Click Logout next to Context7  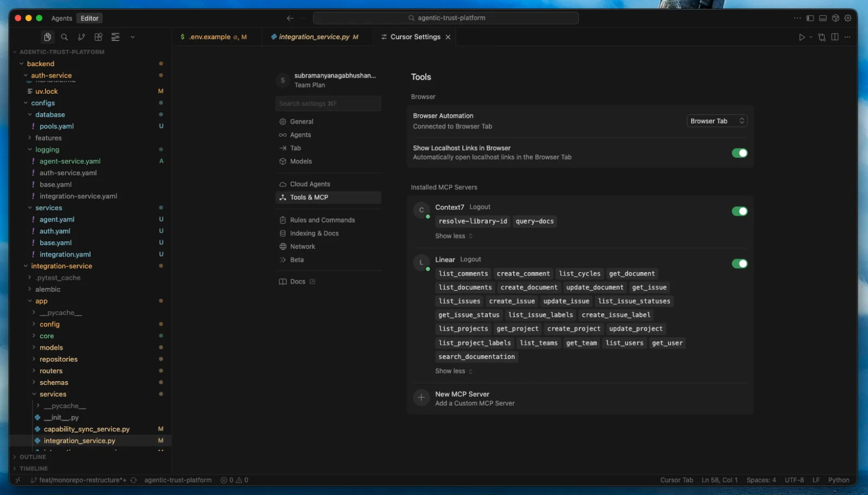[480, 207]
